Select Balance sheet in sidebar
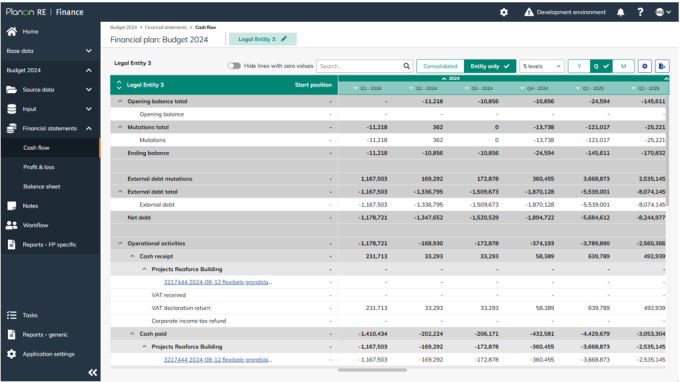This screenshot has width=680, height=382. [42, 186]
